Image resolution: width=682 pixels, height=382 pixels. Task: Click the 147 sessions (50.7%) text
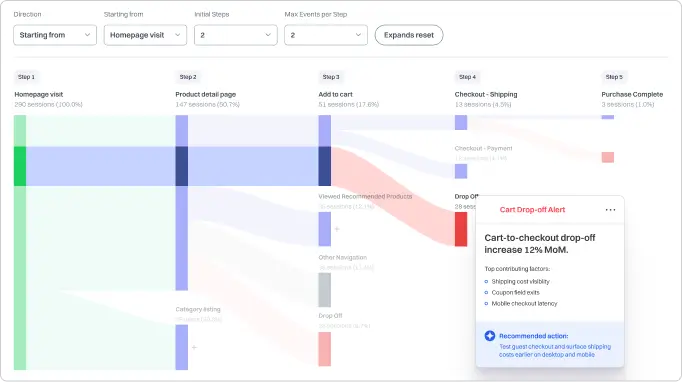pyautogui.click(x=207, y=104)
